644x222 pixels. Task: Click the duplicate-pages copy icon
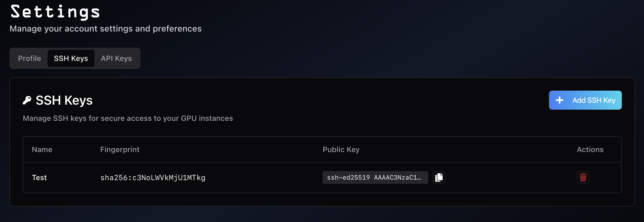439,177
